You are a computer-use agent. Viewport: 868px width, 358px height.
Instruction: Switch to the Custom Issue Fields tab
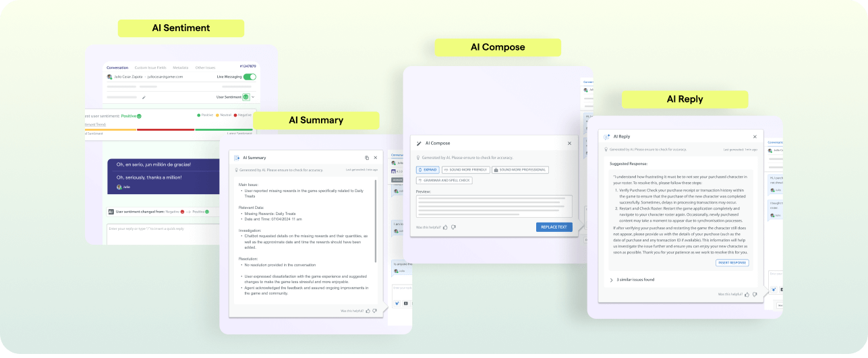point(150,67)
